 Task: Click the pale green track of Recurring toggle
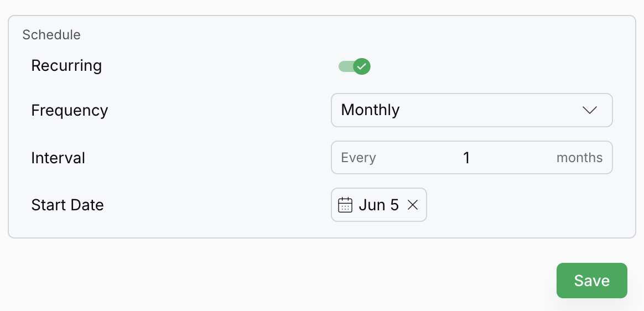(346, 66)
